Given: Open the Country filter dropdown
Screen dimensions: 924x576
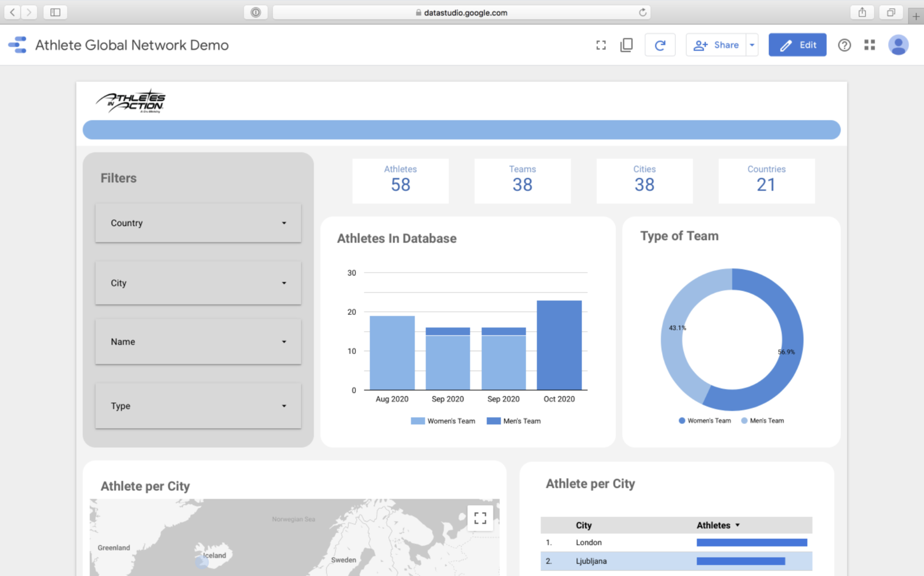Looking at the screenshot, I should pyautogui.click(x=198, y=223).
